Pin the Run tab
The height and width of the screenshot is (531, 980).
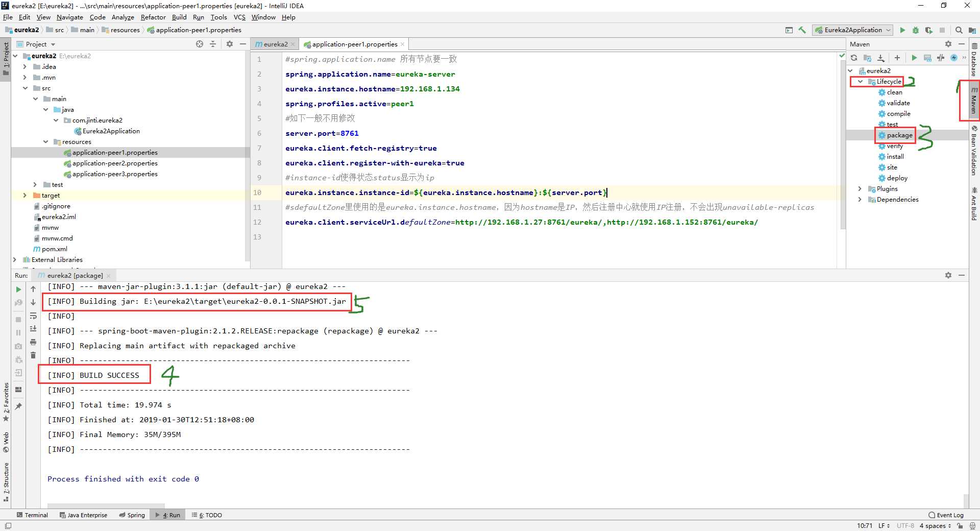19,406
